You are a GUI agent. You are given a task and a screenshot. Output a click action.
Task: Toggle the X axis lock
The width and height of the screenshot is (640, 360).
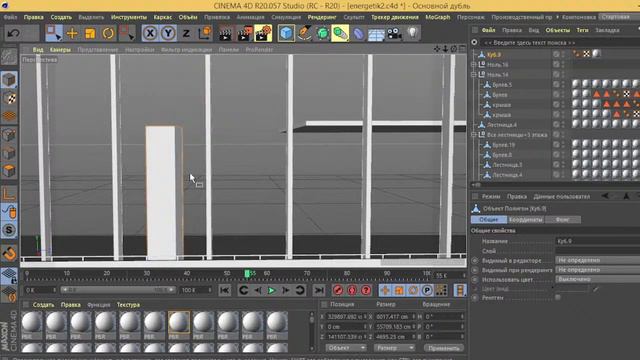pyautogui.click(x=150, y=33)
